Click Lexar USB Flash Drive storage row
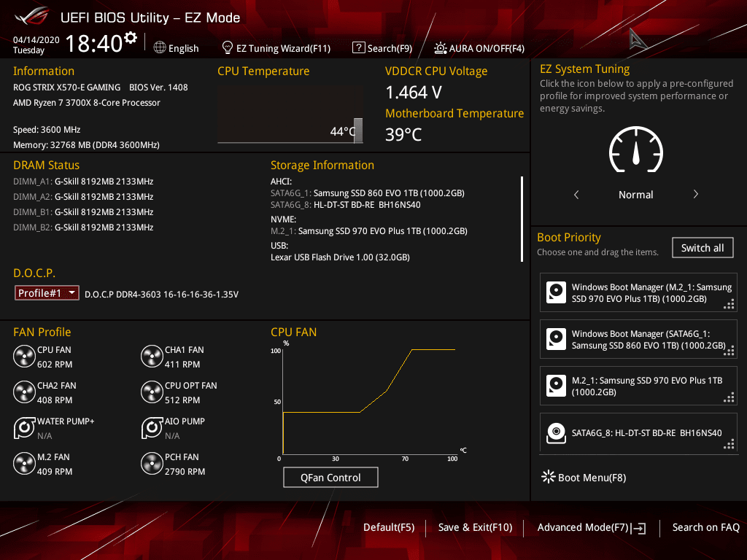The width and height of the screenshot is (747, 560). 340,257
